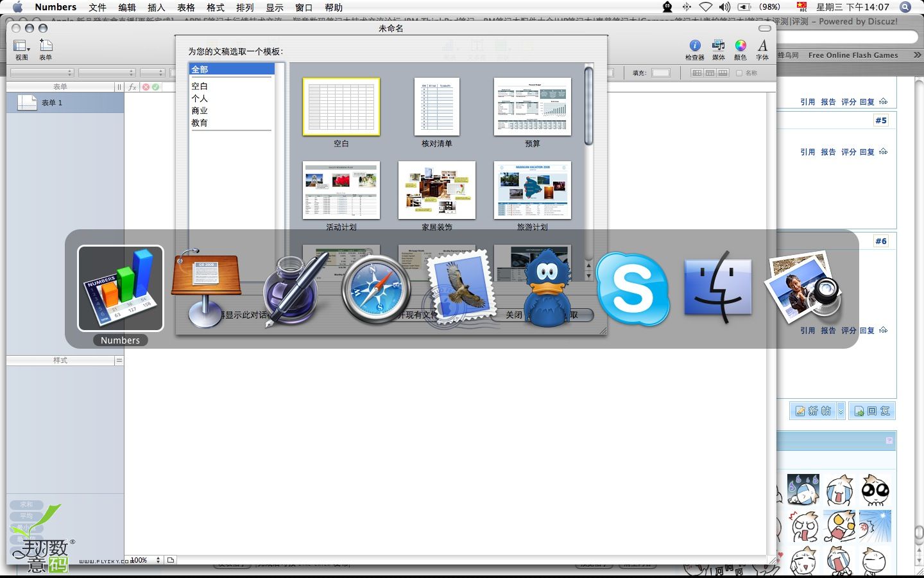Switch to Preview in the app switcher
The height and width of the screenshot is (578, 924).
click(805, 288)
